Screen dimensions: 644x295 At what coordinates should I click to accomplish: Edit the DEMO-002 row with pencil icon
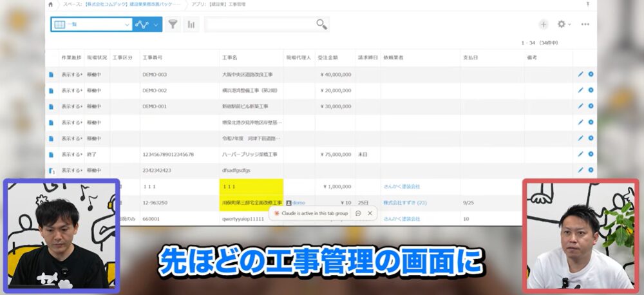click(x=580, y=90)
